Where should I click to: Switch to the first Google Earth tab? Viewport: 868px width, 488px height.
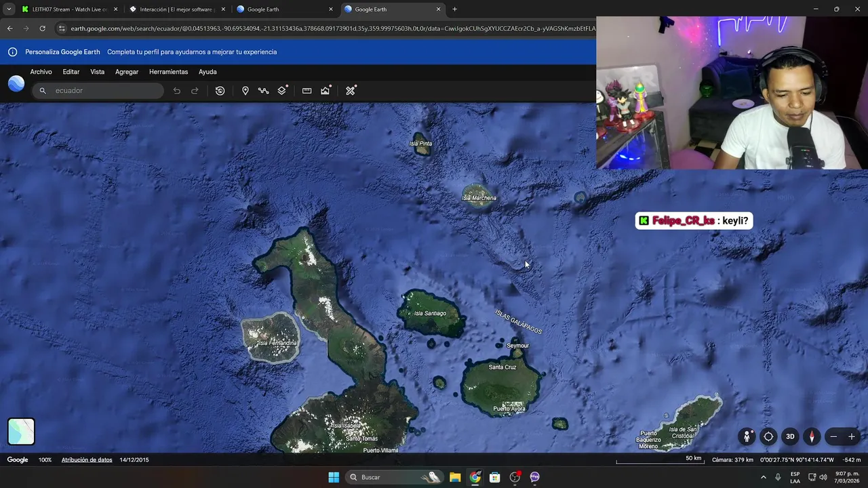pyautogui.click(x=284, y=9)
